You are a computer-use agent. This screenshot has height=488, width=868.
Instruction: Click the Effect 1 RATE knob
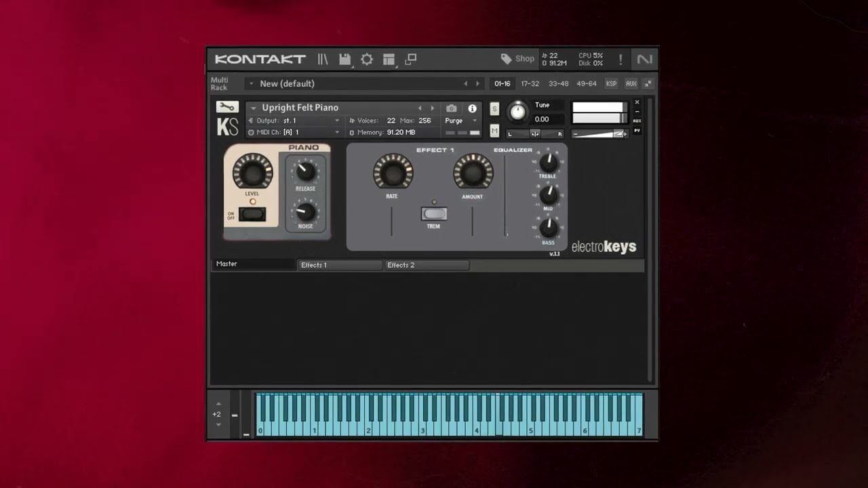pos(393,171)
